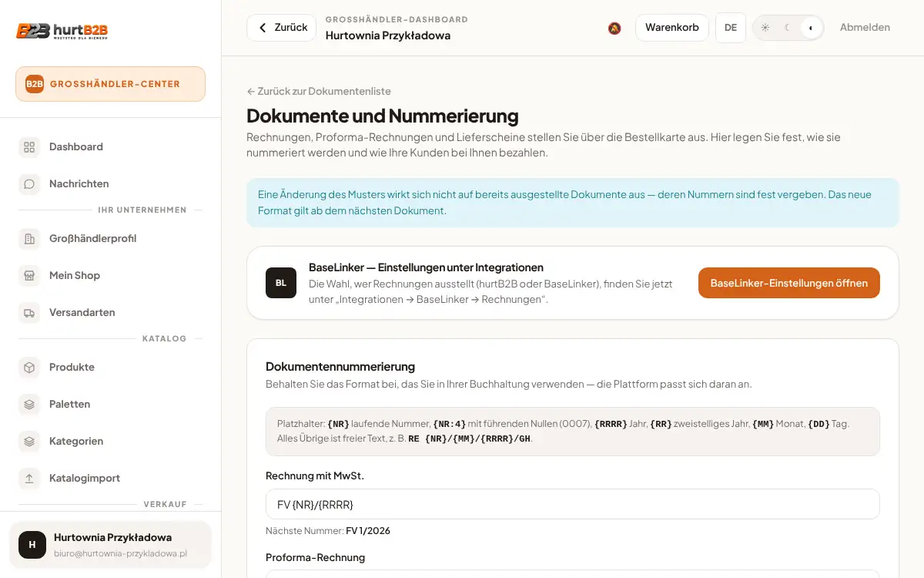Click the hurtB2B logo
The image size is (924, 578).
62,31
